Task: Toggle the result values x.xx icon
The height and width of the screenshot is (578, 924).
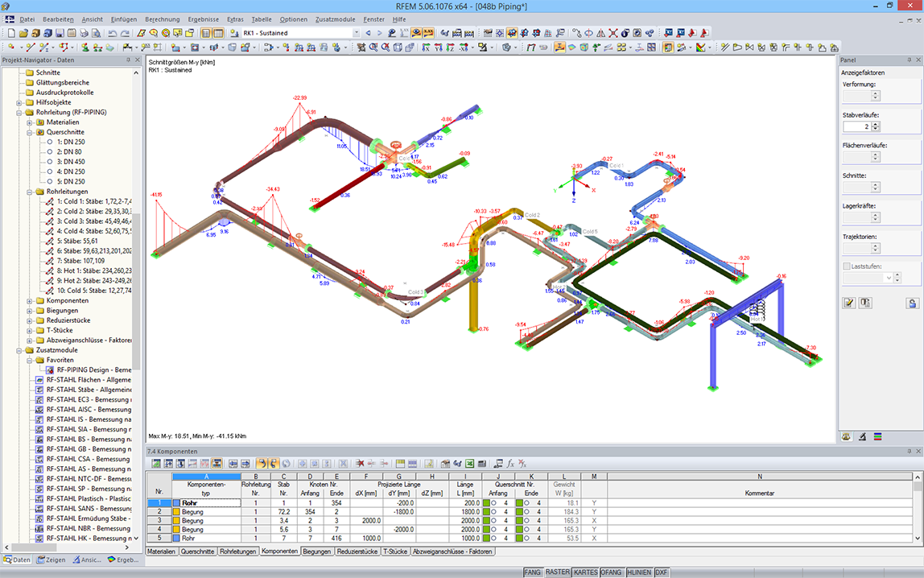Action: (428, 33)
